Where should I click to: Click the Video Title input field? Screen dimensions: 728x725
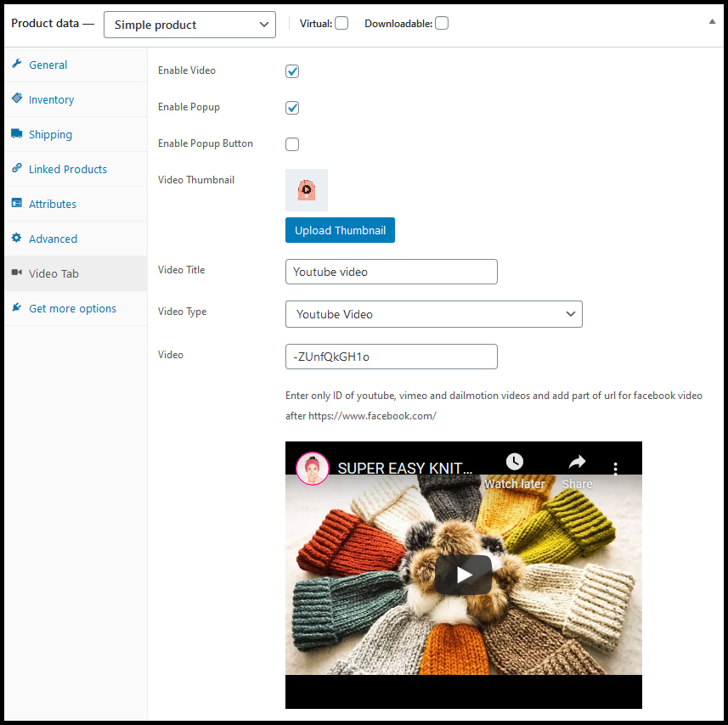tap(392, 272)
